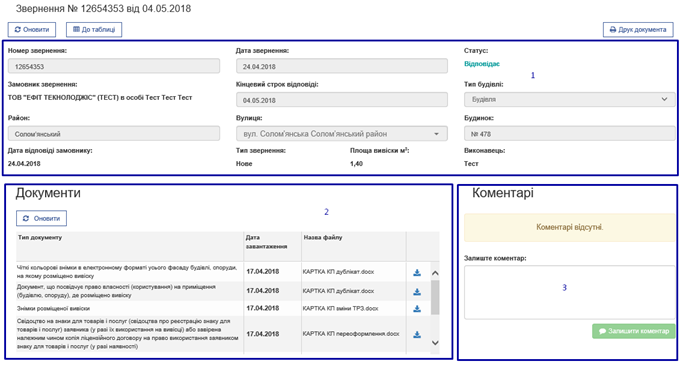The height and width of the screenshot is (385, 680).
Task: Click refresh icon in documents Оновити button
Action: tap(26, 218)
